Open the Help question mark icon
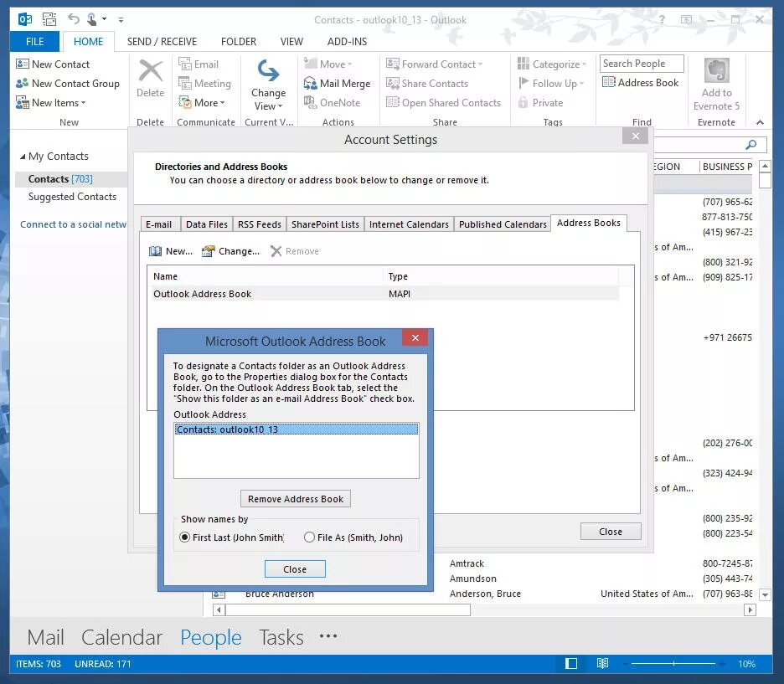This screenshot has width=784, height=684. pyautogui.click(x=662, y=19)
